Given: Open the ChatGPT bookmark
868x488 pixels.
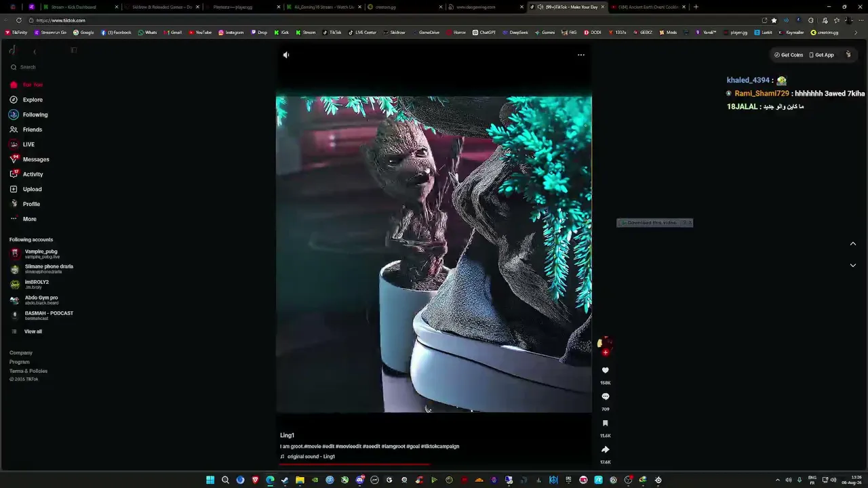Looking at the screenshot, I should (484, 33).
